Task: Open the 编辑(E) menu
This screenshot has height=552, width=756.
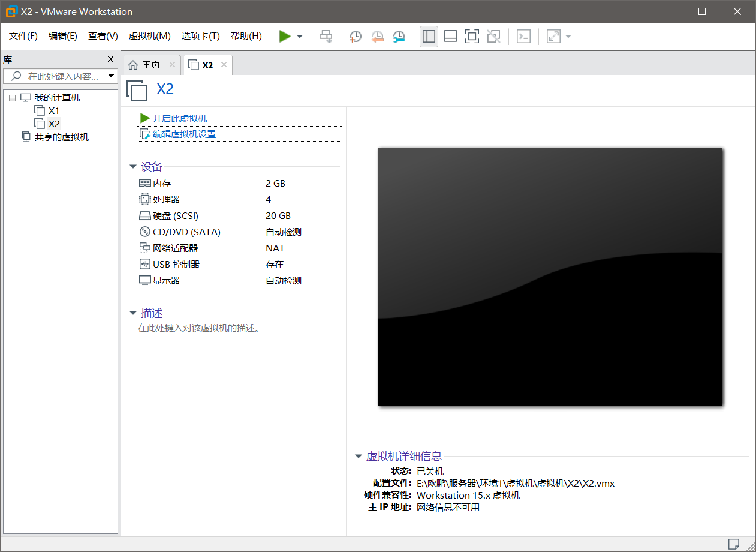Action: pos(63,36)
